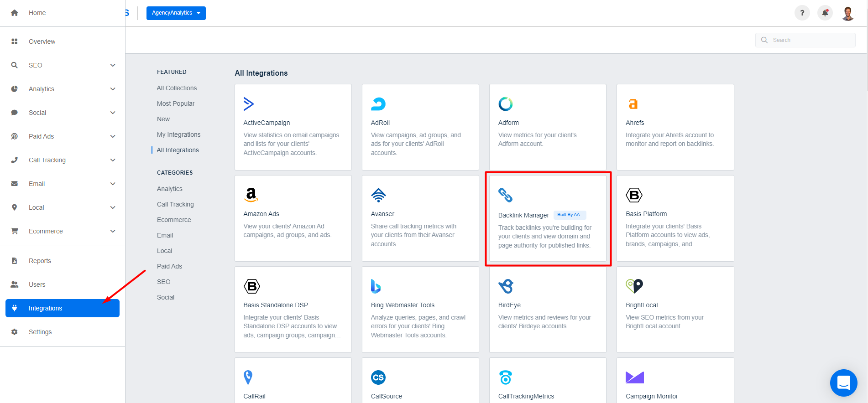Click the AdRoll logo icon
The width and height of the screenshot is (868, 403).
tap(378, 104)
